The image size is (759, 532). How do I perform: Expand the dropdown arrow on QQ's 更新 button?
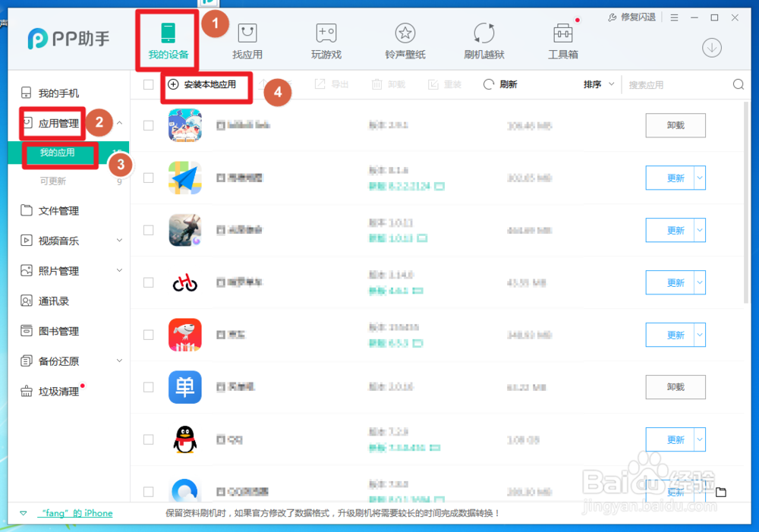coord(700,439)
